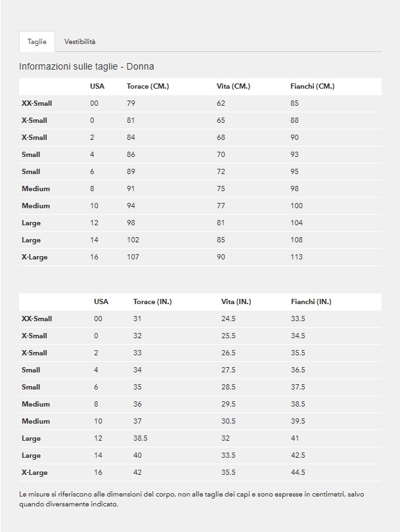Viewport: 402px width, 532px height.
Task: Click the 24.5 vita value for XX-Small
Action: point(228,319)
